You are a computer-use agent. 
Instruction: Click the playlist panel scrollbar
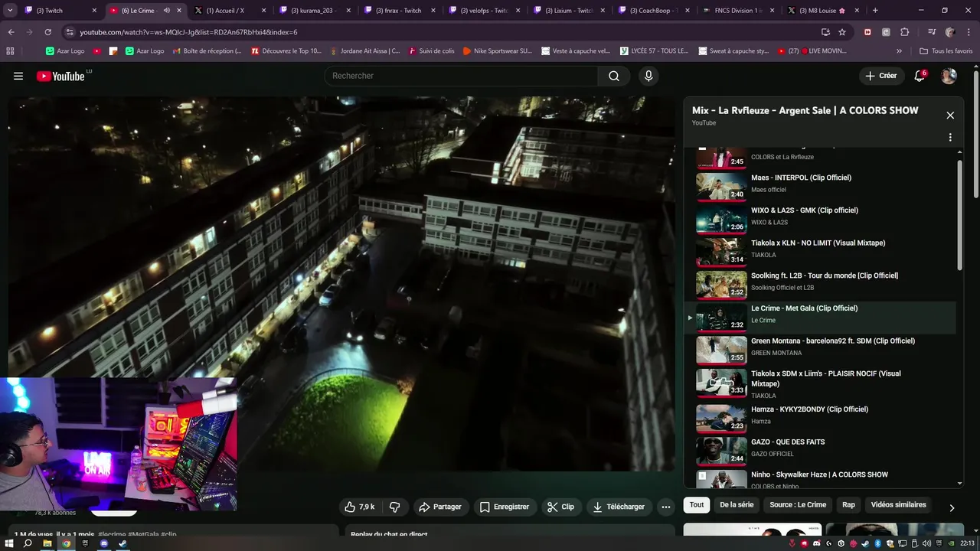point(960,214)
